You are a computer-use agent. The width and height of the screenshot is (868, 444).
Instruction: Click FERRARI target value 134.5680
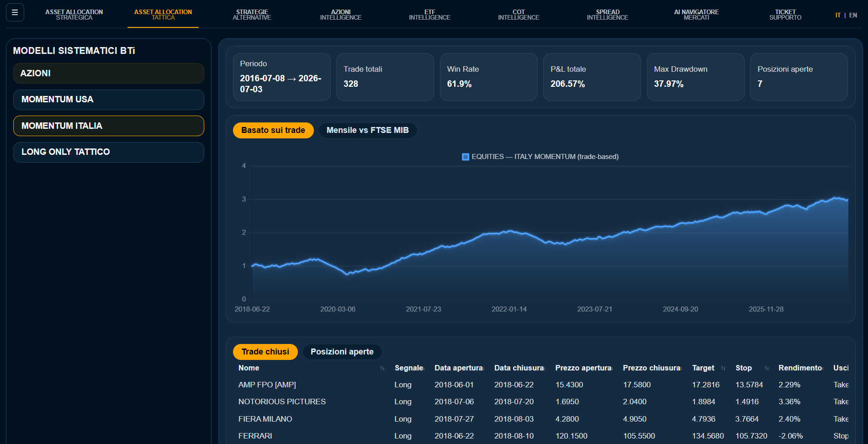click(708, 436)
